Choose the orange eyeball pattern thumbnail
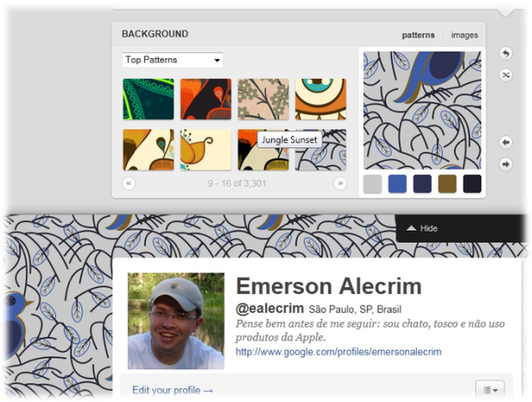This screenshot has width=532, height=402. [x=321, y=99]
